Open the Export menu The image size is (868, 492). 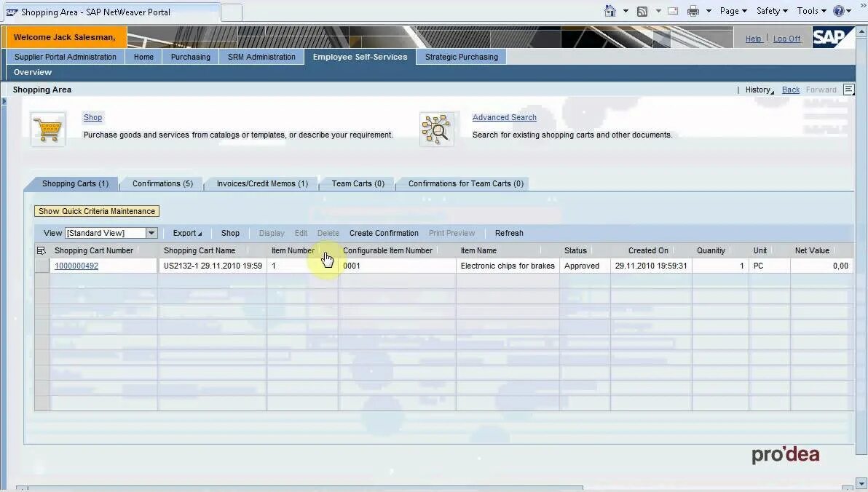tap(187, 233)
